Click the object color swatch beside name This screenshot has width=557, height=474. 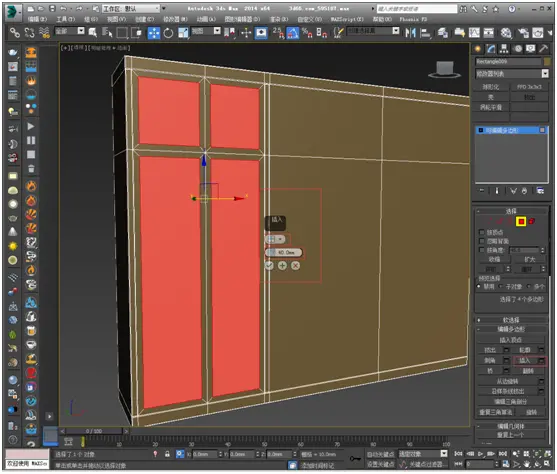pyautogui.click(x=547, y=61)
